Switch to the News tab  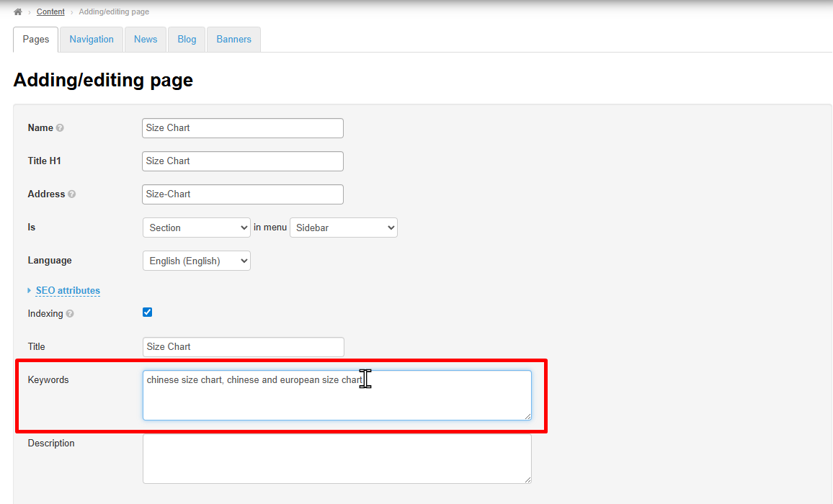(x=146, y=40)
